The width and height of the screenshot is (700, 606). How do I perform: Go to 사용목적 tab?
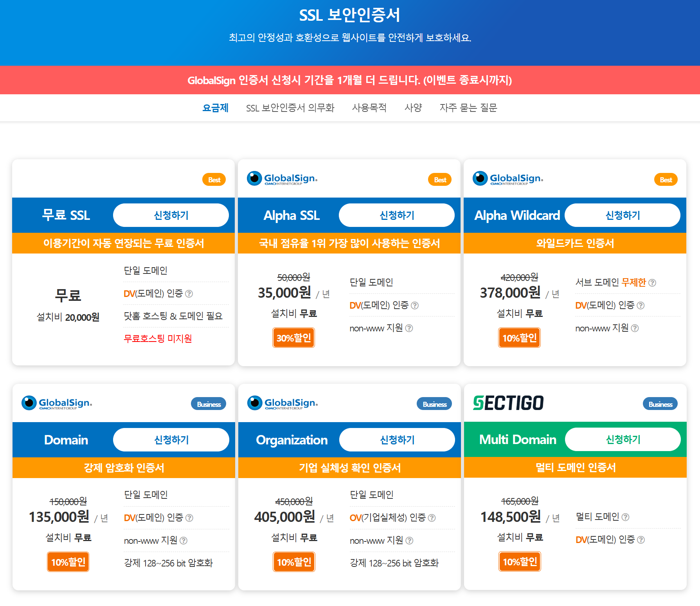(369, 108)
